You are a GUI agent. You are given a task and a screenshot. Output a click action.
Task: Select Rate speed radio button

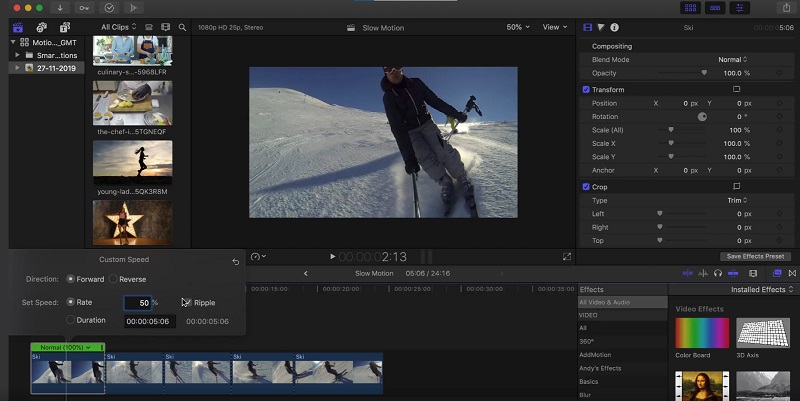pyautogui.click(x=70, y=302)
